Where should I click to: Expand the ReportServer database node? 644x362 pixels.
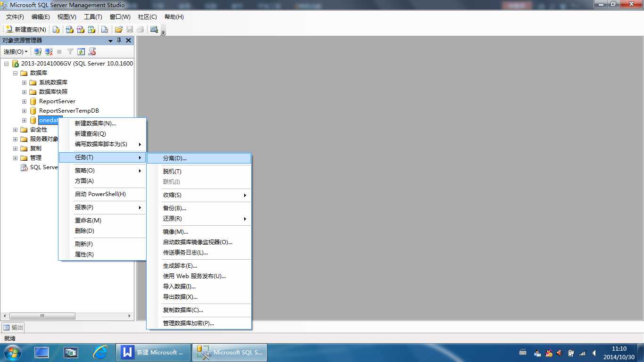click(x=24, y=101)
